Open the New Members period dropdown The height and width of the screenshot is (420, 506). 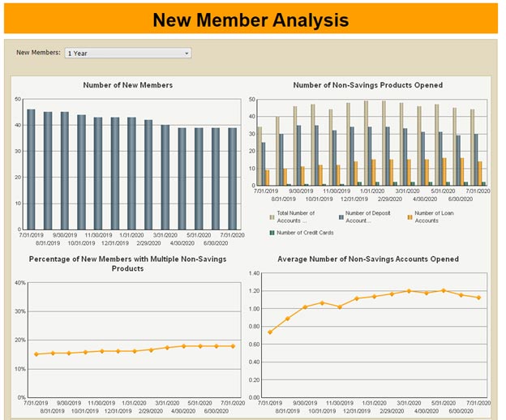pyautogui.click(x=127, y=53)
